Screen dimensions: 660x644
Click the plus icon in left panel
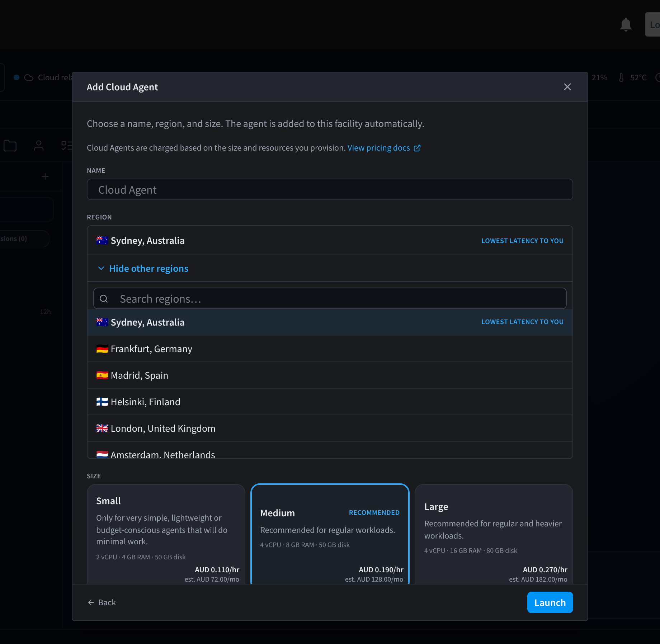pos(45,176)
